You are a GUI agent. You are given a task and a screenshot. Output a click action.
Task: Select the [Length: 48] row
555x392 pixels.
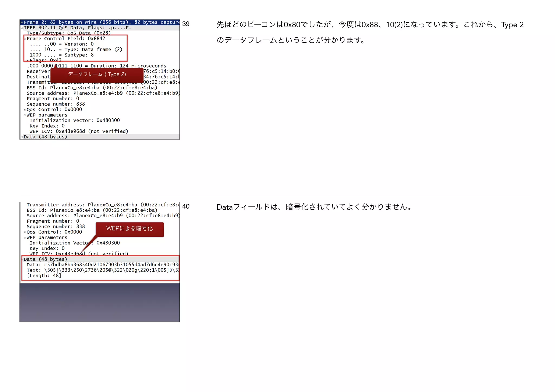pos(44,276)
